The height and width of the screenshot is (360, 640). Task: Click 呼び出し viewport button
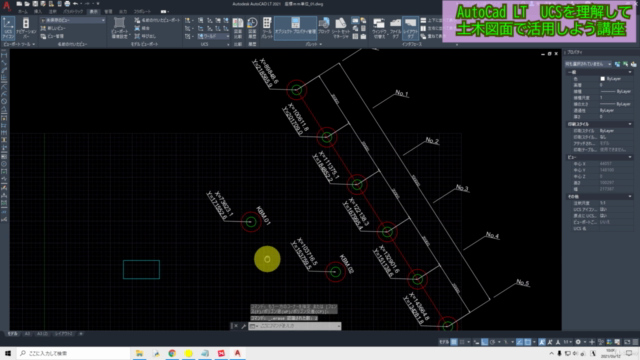(145, 36)
